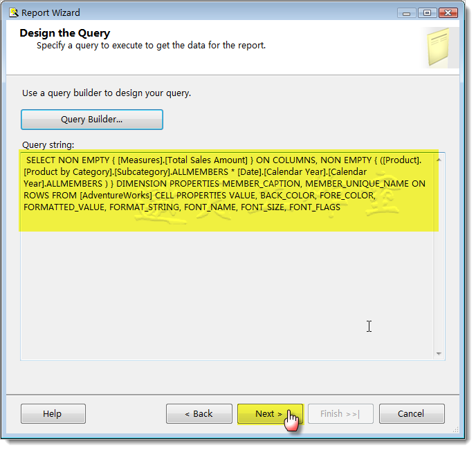Cancel the Report Wizard
The height and width of the screenshot is (450, 476).
tap(412, 414)
